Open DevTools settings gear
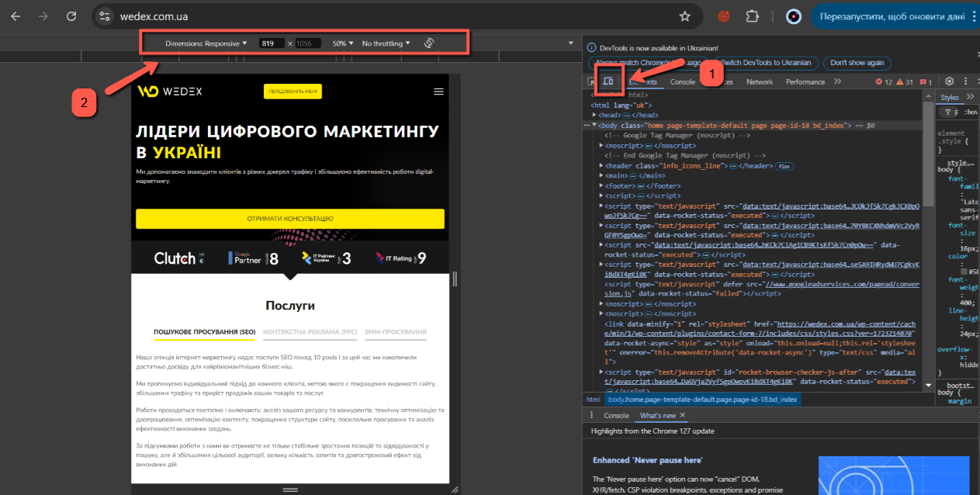Screen dimensions: 980x495 coord(949,81)
